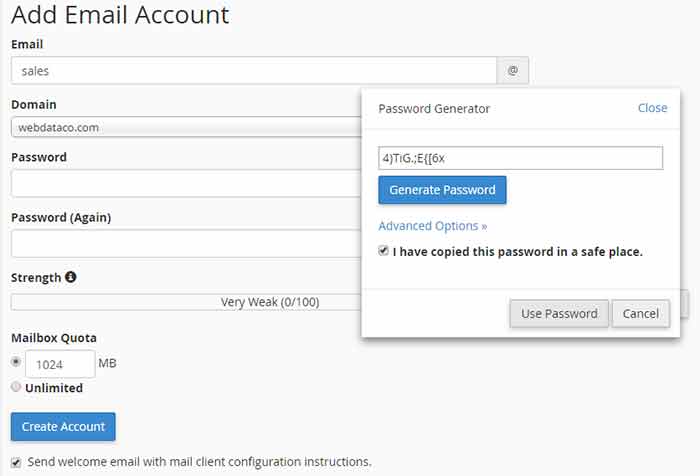Open the Domain dropdown webdataco.com
The height and width of the screenshot is (476, 700).
pos(186,127)
